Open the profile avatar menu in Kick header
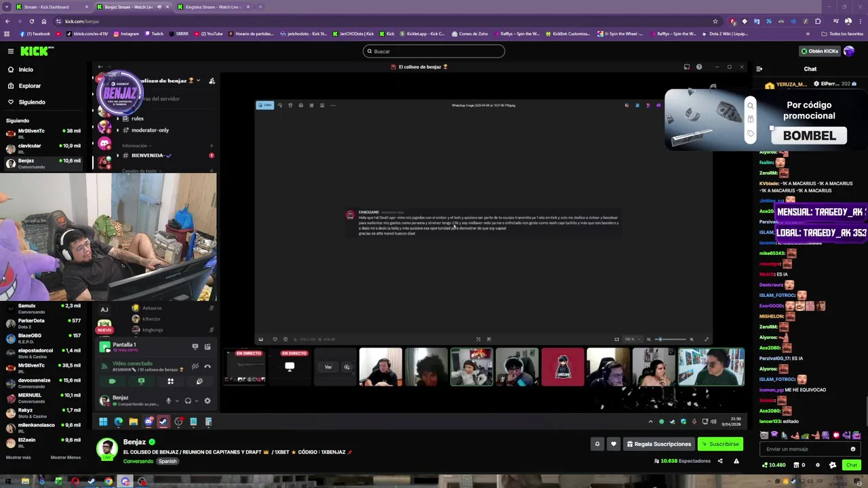This screenshot has height=488, width=868. tap(849, 51)
